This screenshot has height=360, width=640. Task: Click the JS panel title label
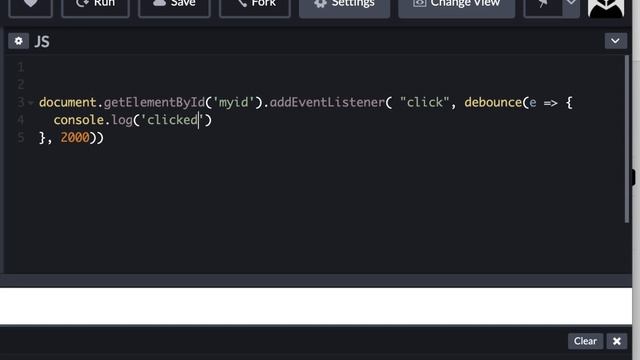click(x=42, y=42)
